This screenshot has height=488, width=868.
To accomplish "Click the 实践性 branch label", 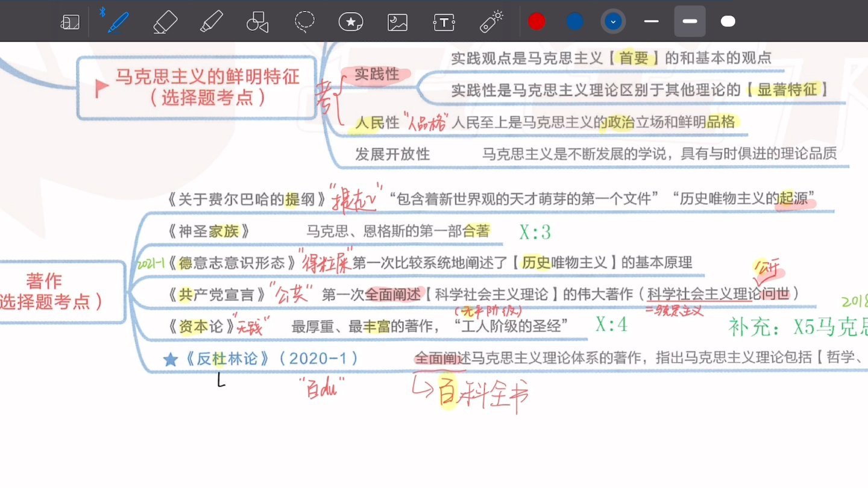I will [x=377, y=74].
